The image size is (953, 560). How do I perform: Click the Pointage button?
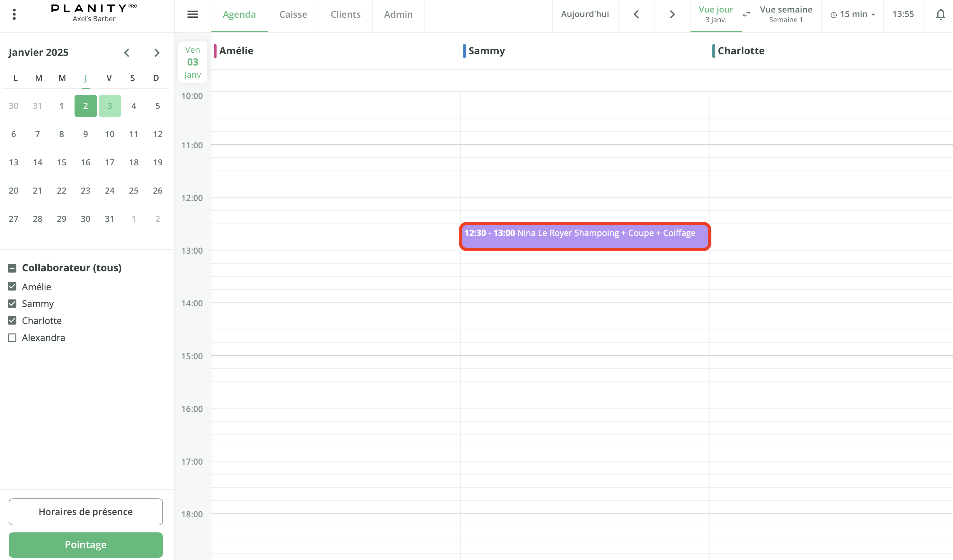click(x=85, y=545)
